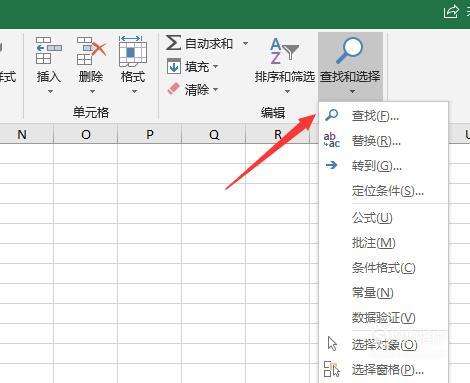
Task: Select 常量(N) in the menu
Action: 384,293
